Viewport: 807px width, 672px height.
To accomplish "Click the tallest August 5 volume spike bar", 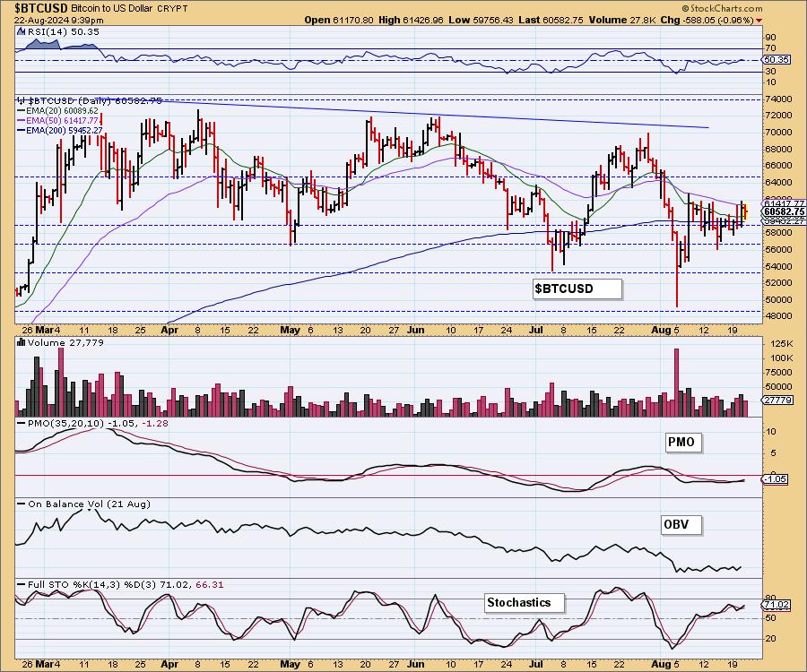I will click(x=676, y=383).
